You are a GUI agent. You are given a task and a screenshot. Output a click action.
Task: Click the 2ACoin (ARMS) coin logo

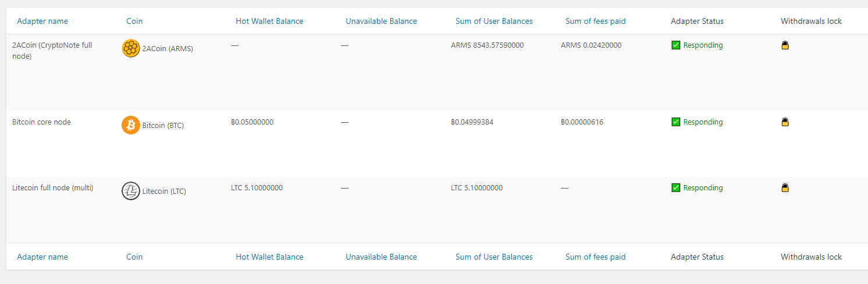pyautogui.click(x=131, y=48)
